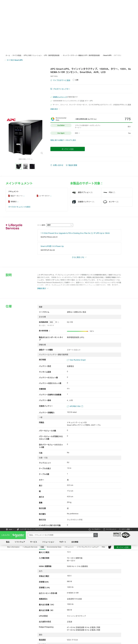138x644 pixels.
Task: Click the globe icon next to Japan
Action: (x=7, y=529)
